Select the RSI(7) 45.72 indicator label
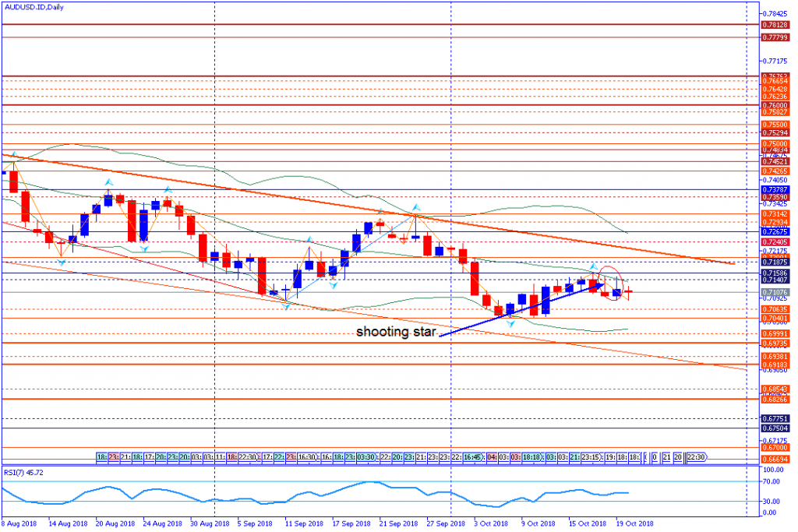 tap(24, 473)
